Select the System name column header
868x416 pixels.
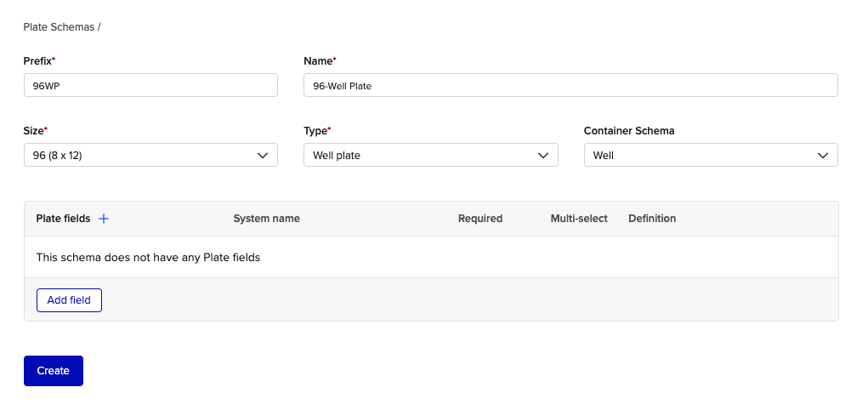pos(266,219)
